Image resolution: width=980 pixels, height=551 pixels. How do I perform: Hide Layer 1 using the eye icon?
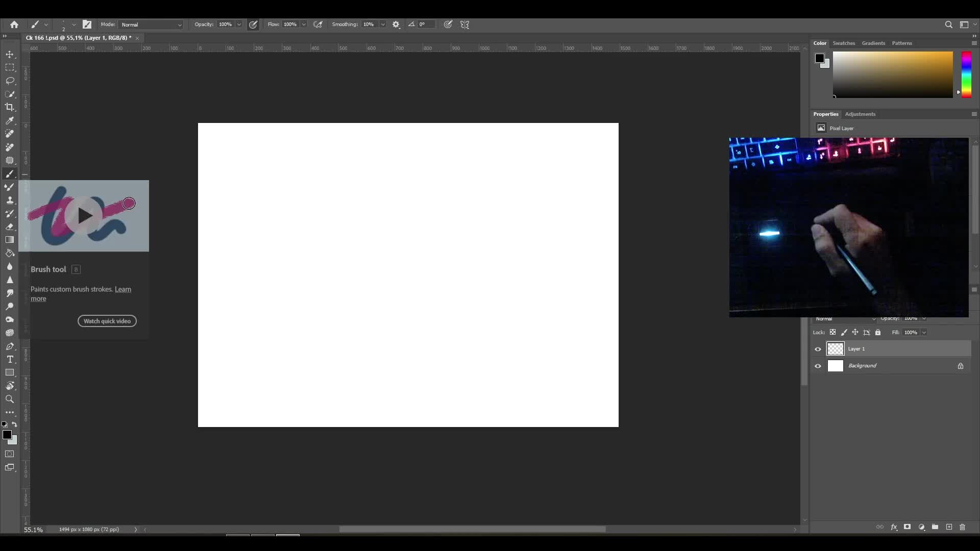click(818, 349)
